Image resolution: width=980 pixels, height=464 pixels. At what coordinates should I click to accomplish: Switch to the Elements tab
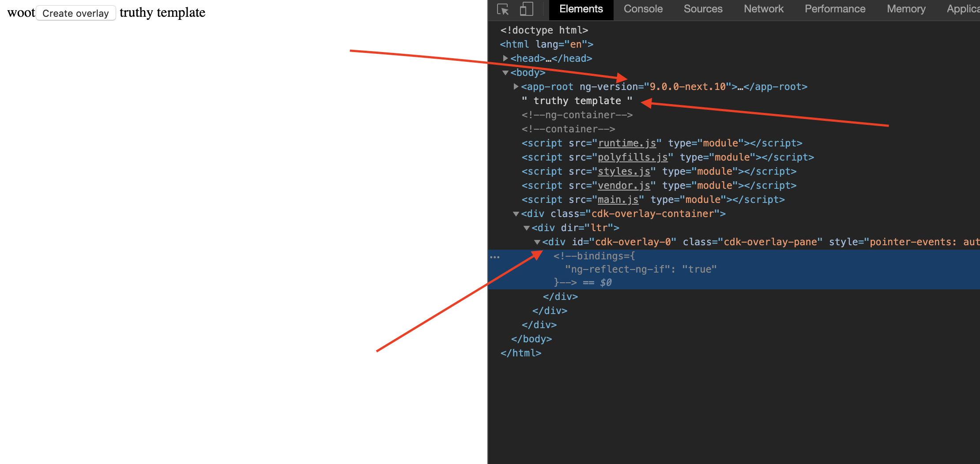[581, 9]
